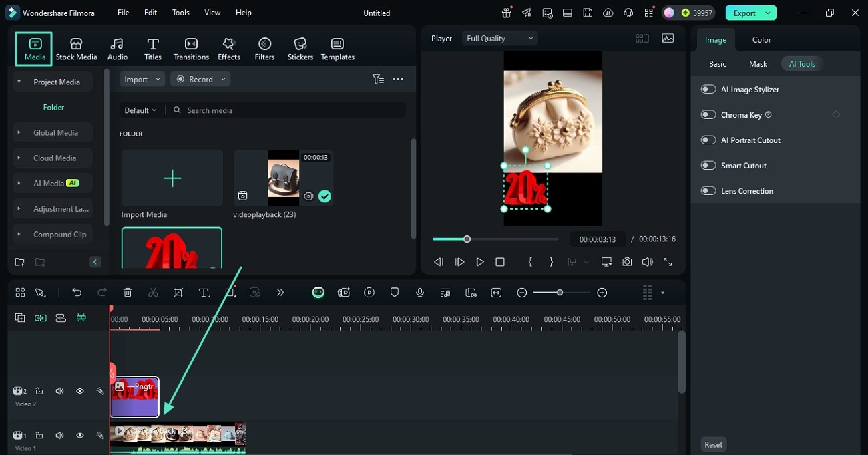Click the timeline zoom slider handle
The image size is (868, 455).
tap(560, 293)
